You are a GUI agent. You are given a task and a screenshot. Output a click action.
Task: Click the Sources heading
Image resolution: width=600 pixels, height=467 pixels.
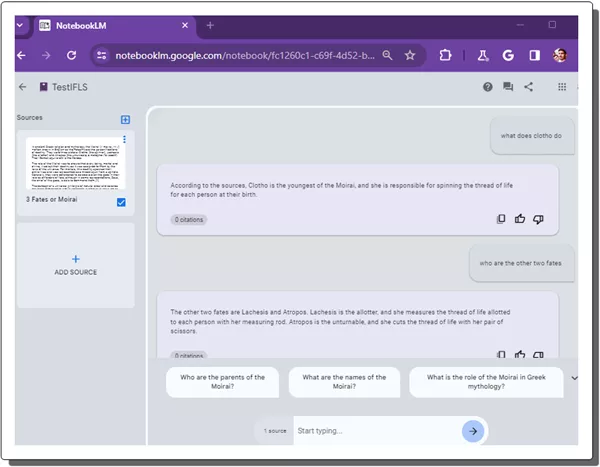point(29,118)
